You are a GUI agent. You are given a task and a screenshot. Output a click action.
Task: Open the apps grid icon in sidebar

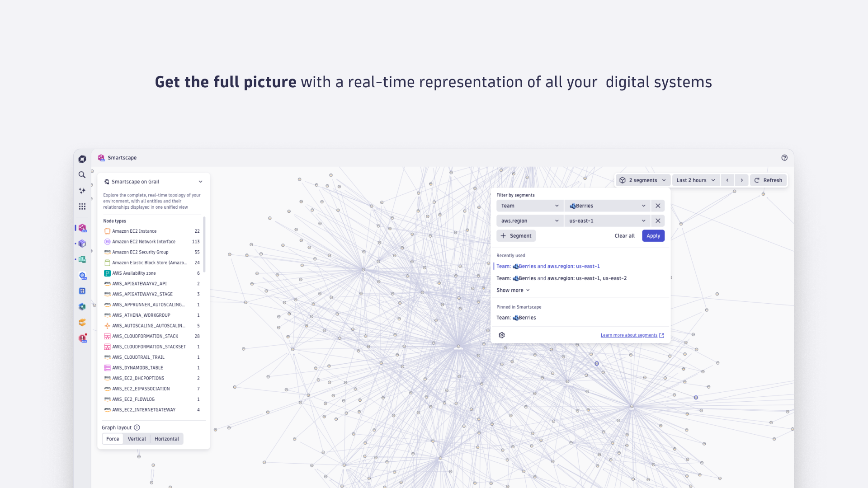pyautogui.click(x=82, y=206)
